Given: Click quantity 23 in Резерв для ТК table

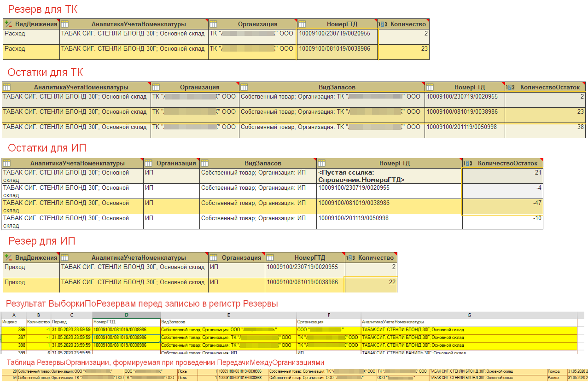Looking at the screenshot, I should click(403, 52).
